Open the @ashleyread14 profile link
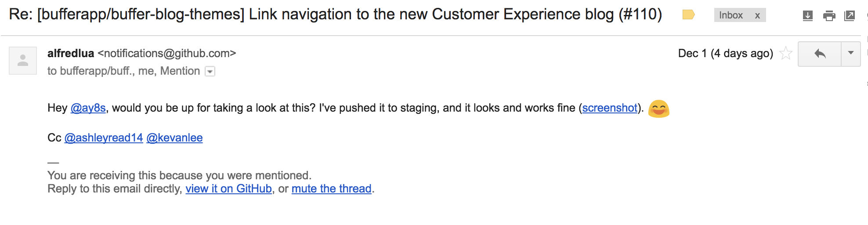This screenshot has width=868, height=225. [x=104, y=138]
